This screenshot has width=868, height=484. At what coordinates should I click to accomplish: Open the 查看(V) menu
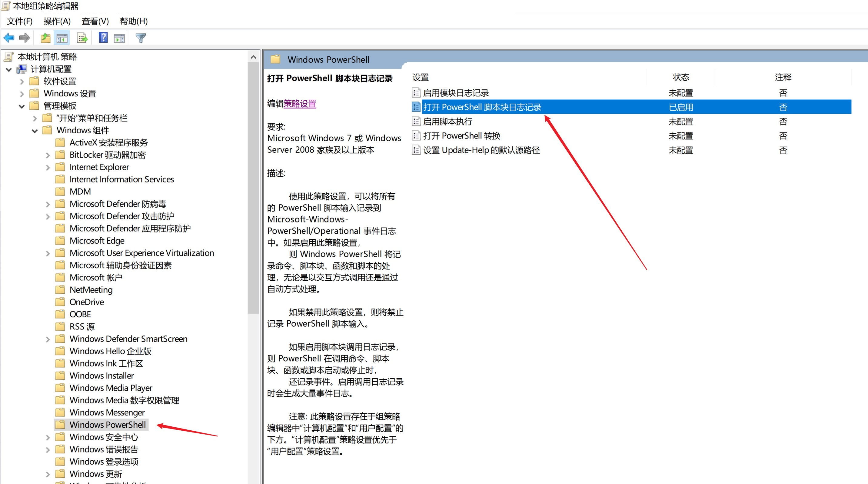pos(95,21)
